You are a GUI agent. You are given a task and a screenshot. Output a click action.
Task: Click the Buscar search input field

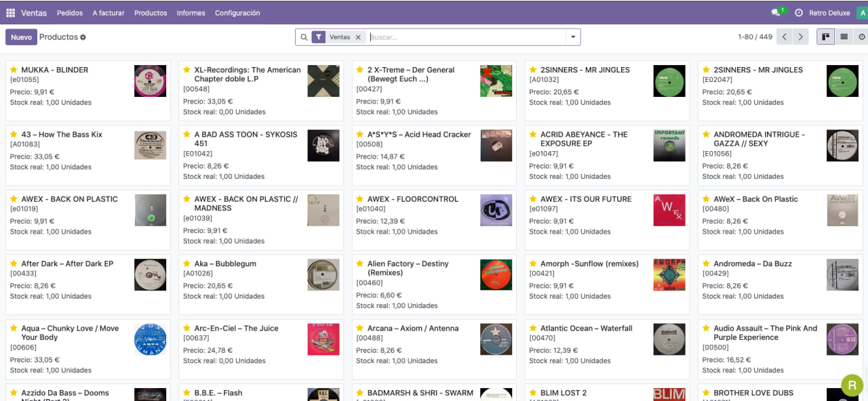coord(468,37)
